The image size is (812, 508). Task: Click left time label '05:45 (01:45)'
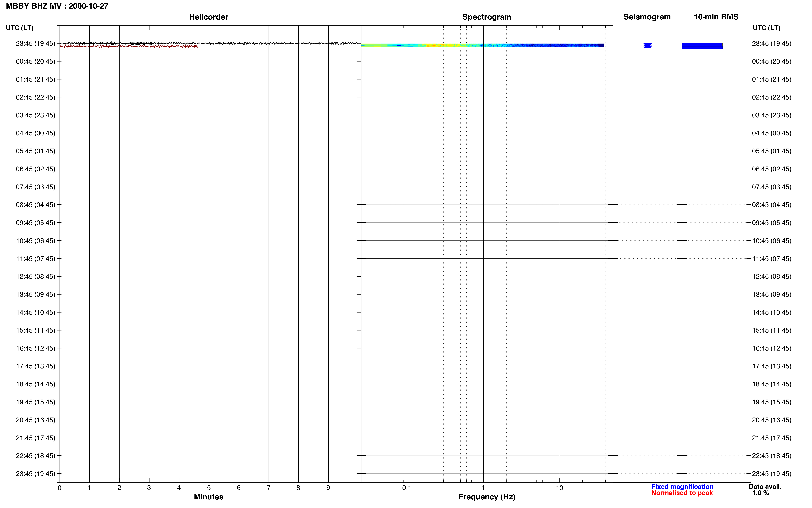36,151
